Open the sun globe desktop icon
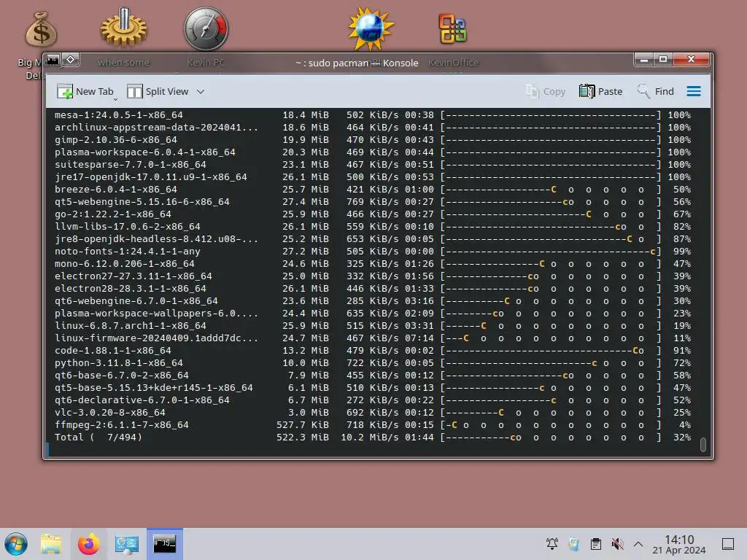 click(x=370, y=28)
